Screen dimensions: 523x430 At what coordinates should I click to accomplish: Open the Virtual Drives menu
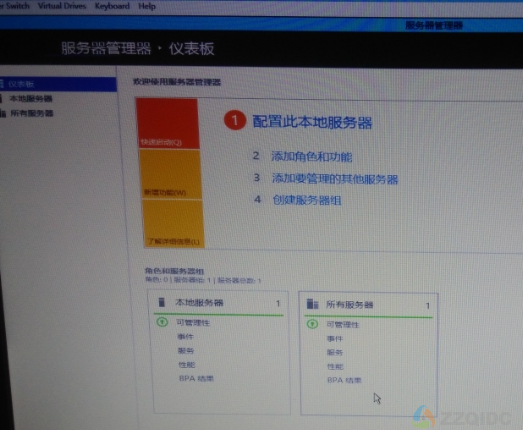click(x=62, y=6)
